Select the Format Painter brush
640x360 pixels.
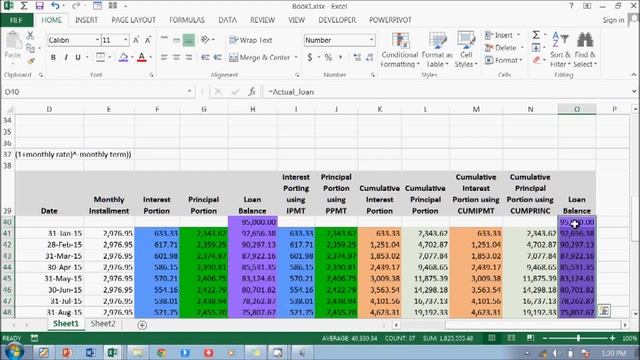pyautogui.click(x=30, y=61)
